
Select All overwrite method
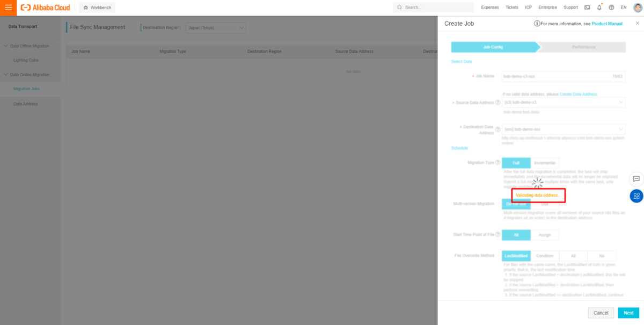coord(573,256)
